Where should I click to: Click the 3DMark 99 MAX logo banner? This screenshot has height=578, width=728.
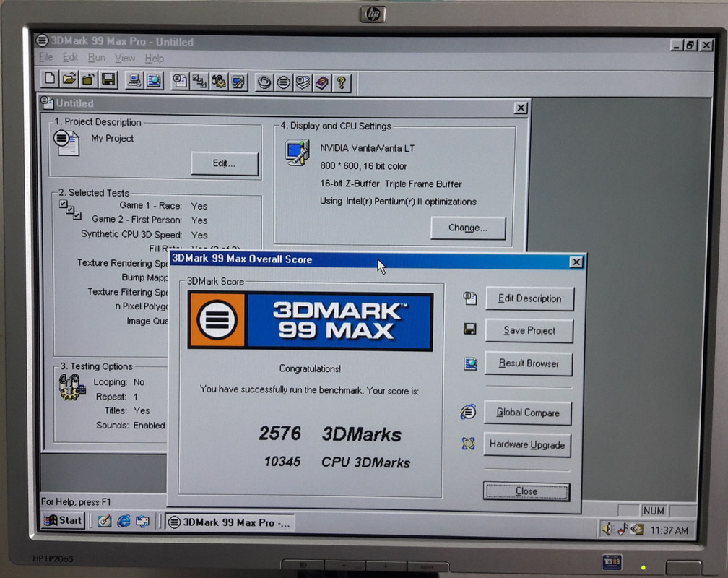click(310, 321)
